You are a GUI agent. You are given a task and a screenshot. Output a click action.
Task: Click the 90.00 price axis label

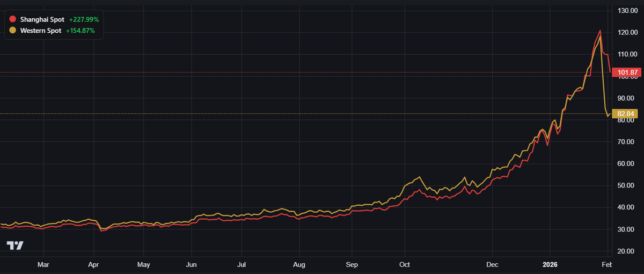pyautogui.click(x=627, y=98)
